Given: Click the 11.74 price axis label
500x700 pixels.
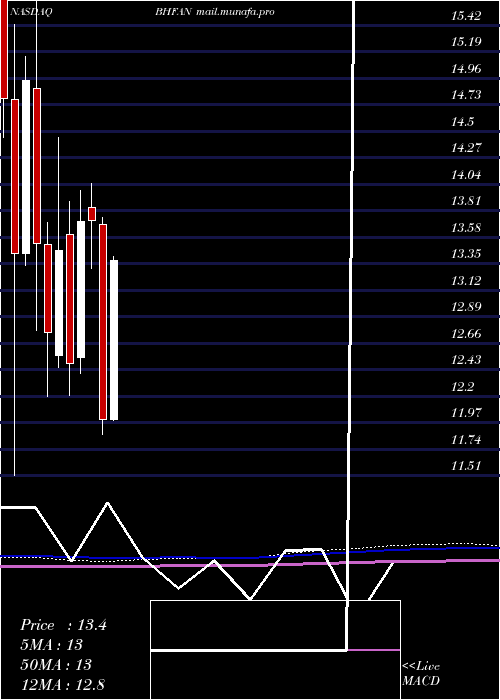Looking at the screenshot, I should click(466, 440).
